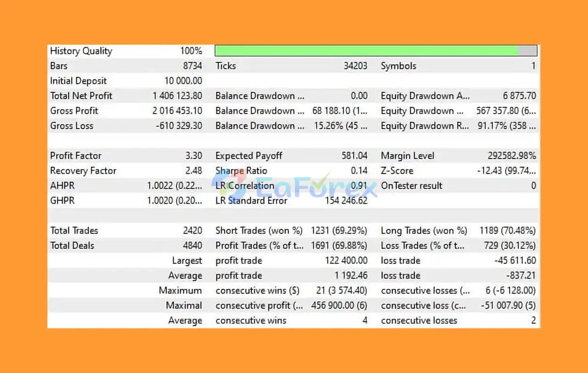Select the OnTester result label

click(412, 186)
